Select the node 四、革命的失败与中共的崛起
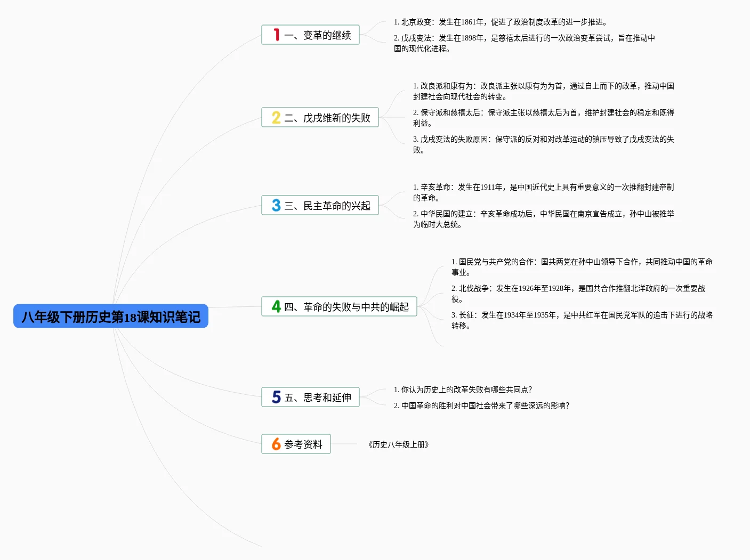This screenshot has height=560, width=750. click(x=339, y=306)
